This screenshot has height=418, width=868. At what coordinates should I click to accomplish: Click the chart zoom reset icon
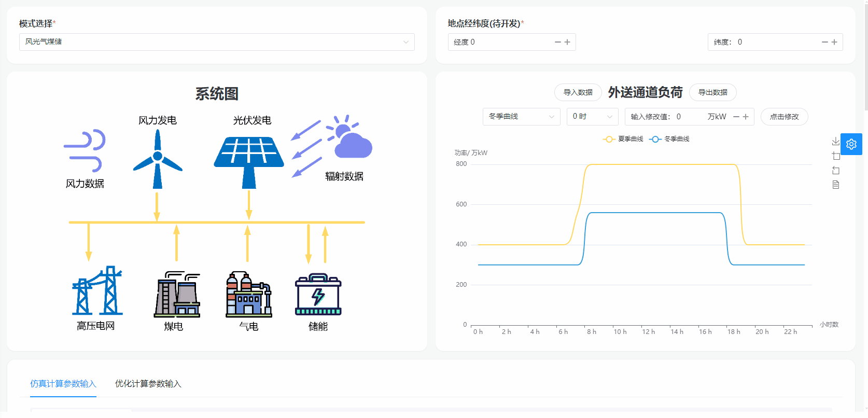[835, 170]
